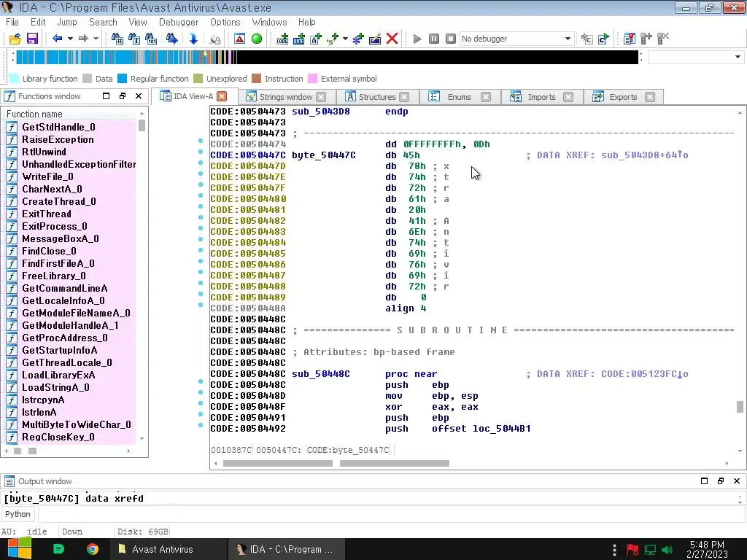Open a file with the folder icon
747x560 pixels.
[15, 39]
